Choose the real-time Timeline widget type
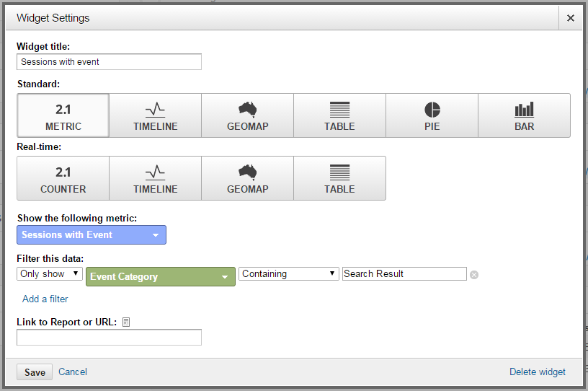Image resolution: width=588 pixels, height=391 pixels. [x=155, y=178]
